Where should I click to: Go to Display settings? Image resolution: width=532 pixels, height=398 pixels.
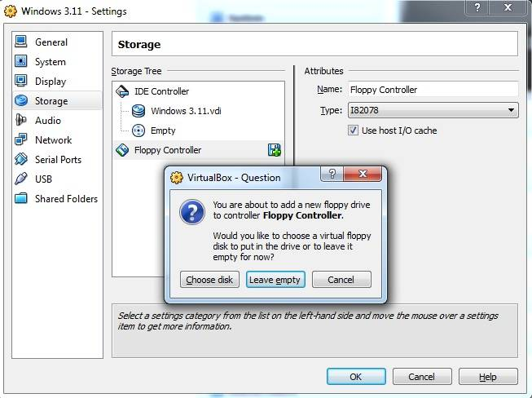[x=50, y=82]
